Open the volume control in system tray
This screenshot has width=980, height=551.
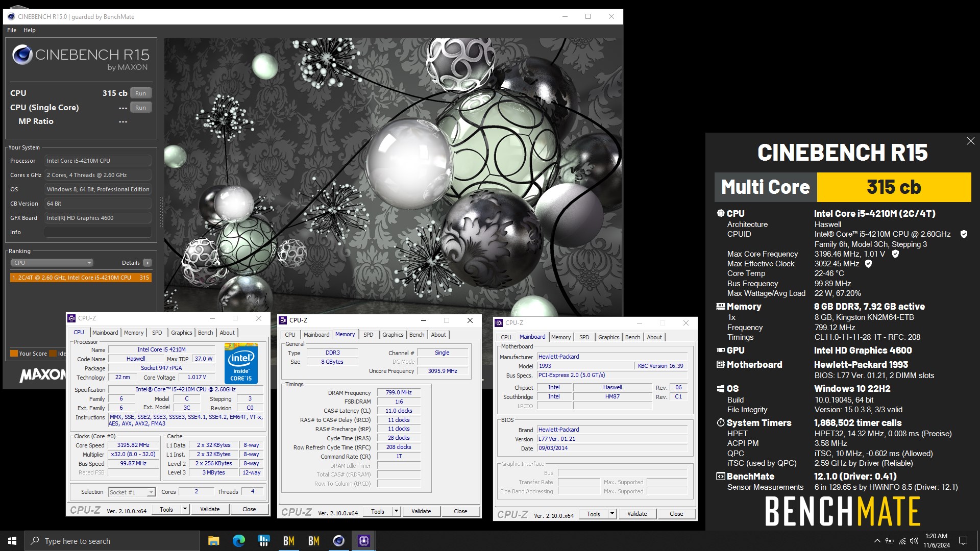(x=914, y=541)
